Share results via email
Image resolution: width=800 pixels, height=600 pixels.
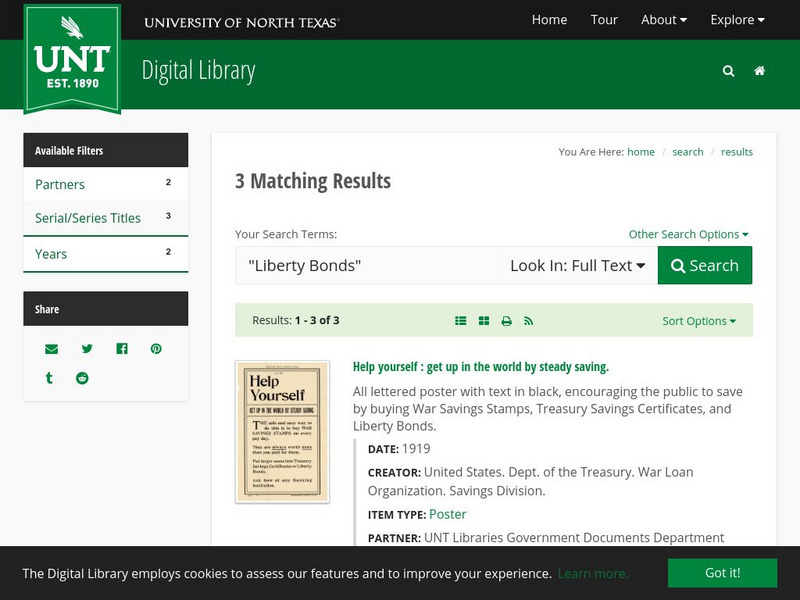click(53, 349)
